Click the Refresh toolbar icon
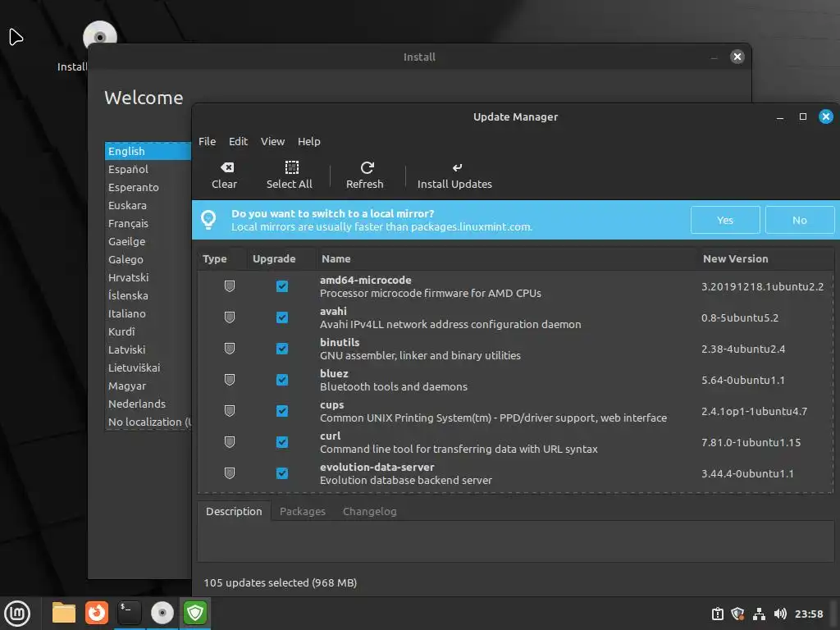840x630 pixels. click(367, 167)
